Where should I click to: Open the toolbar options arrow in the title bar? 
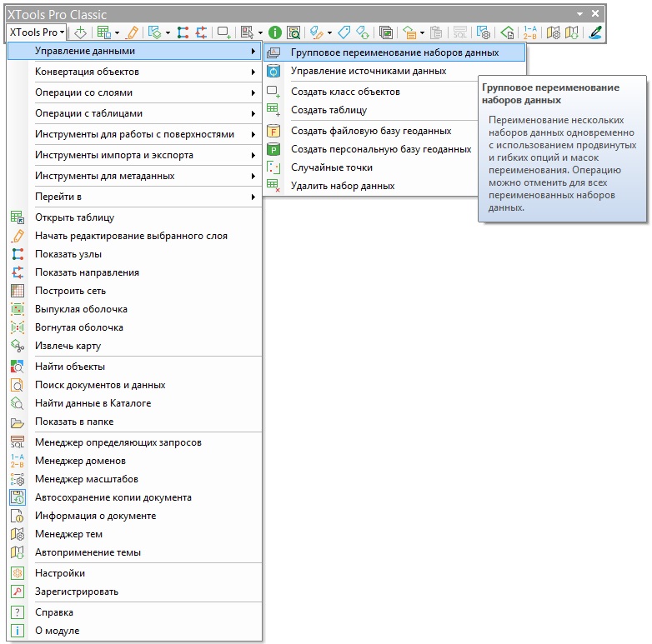(x=579, y=13)
